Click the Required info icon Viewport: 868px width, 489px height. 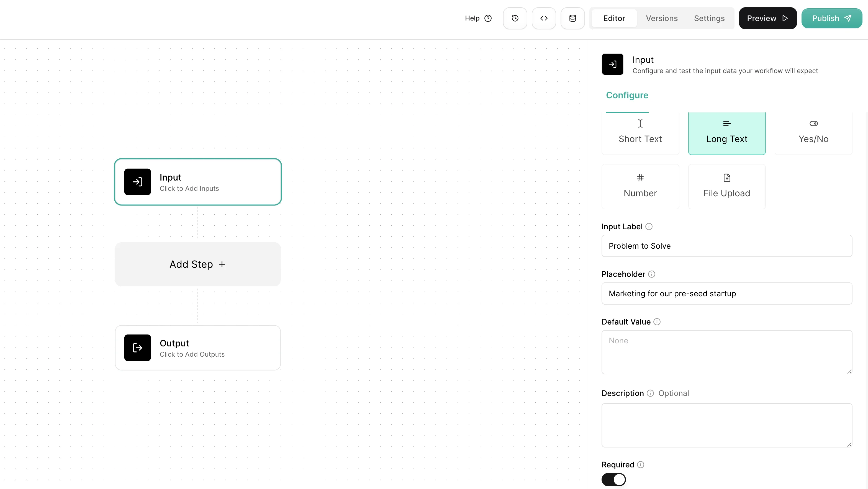[x=641, y=465]
